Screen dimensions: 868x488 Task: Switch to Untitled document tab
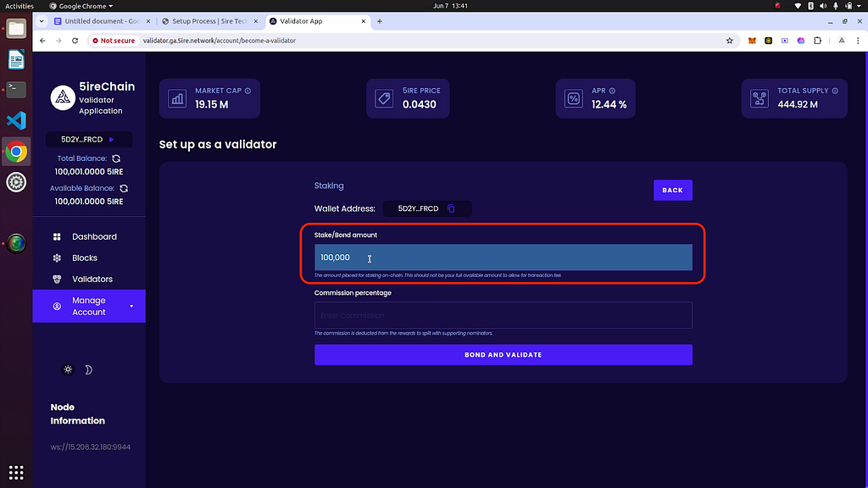(x=102, y=21)
